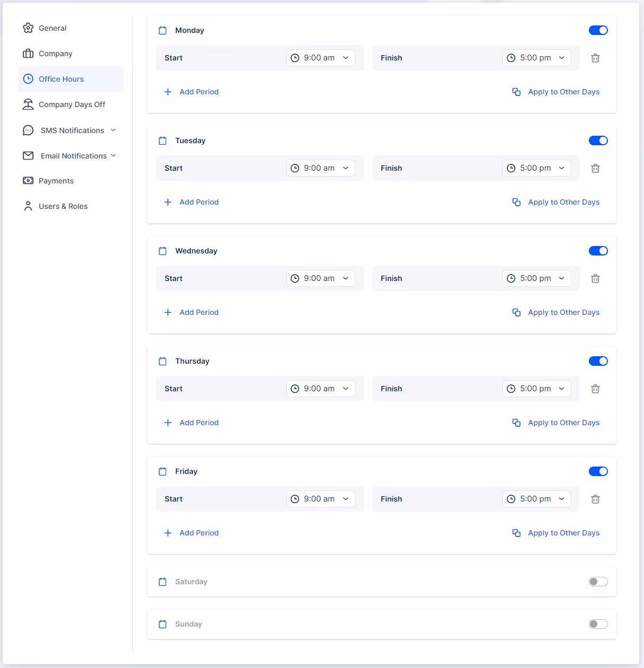Click the copy icon for Monday's Apply to Other Days
This screenshot has height=668, width=644.
click(x=516, y=92)
